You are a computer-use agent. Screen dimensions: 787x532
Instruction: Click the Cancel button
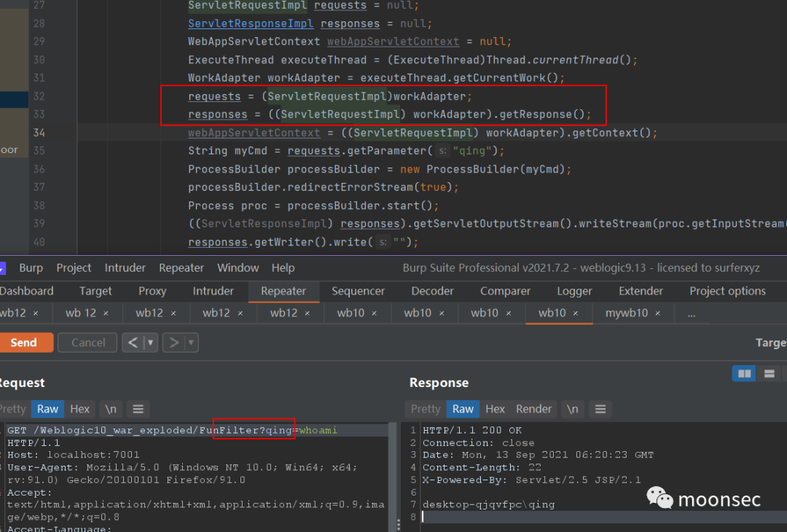point(88,343)
